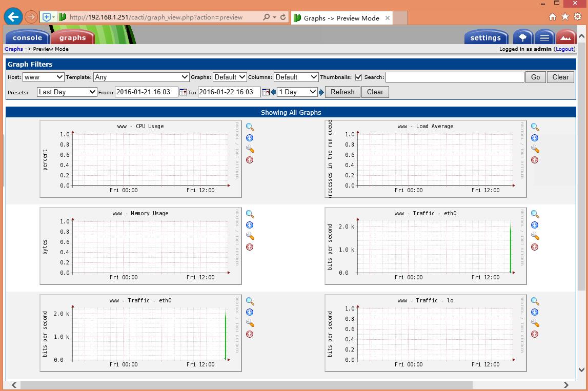
Task: Open wrench properties for Traffic - lo graph
Action: point(535,323)
